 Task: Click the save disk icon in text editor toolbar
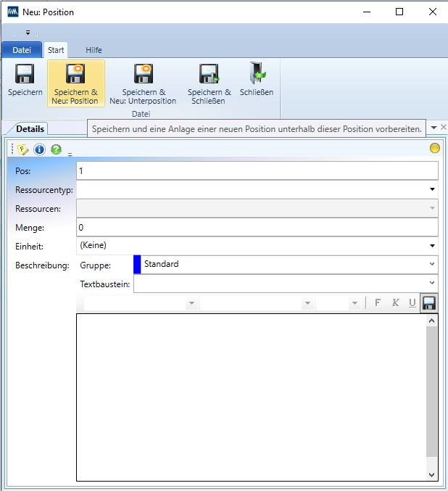pyautogui.click(x=429, y=303)
